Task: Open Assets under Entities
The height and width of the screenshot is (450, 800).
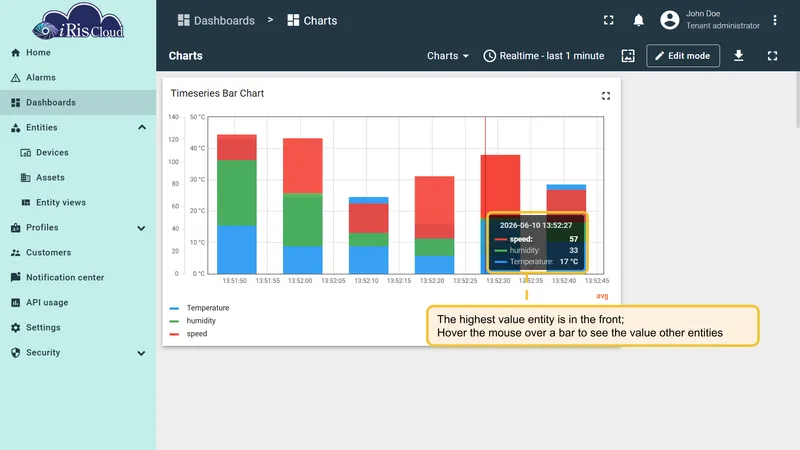Action: 78,178
